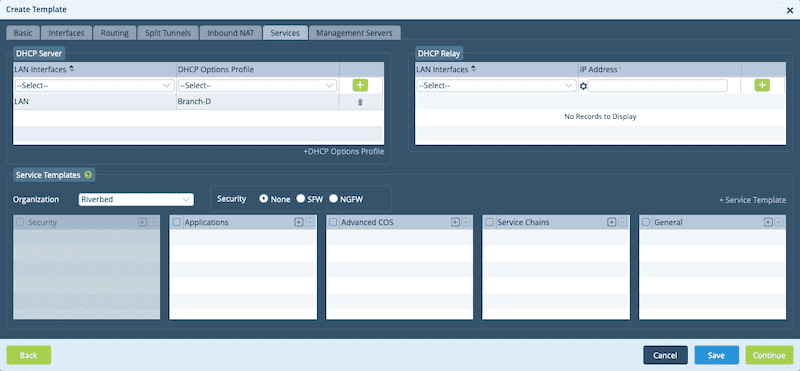This screenshot has height=371, width=800.
Task: Switch to the Management Servers tab
Action: (355, 33)
